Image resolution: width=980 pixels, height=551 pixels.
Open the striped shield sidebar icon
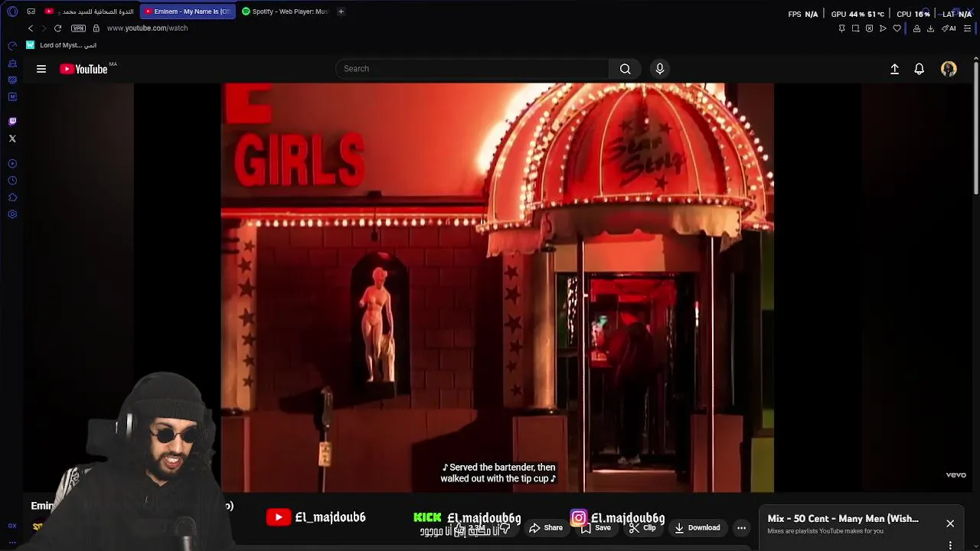(12, 80)
